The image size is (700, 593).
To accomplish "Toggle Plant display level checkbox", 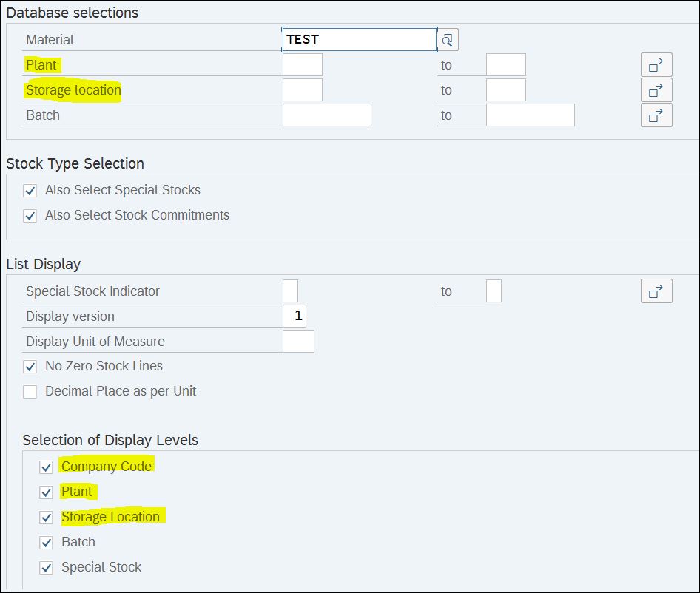I will [x=47, y=492].
